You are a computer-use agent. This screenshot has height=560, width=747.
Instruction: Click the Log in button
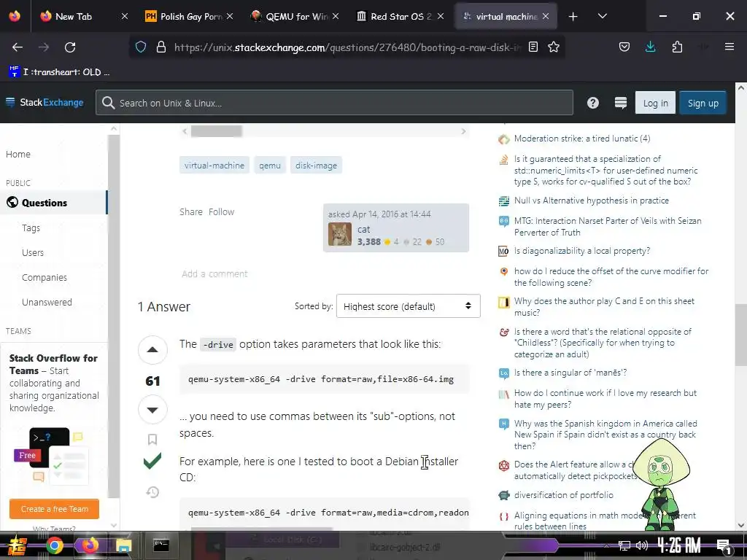pyautogui.click(x=655, y=103)
